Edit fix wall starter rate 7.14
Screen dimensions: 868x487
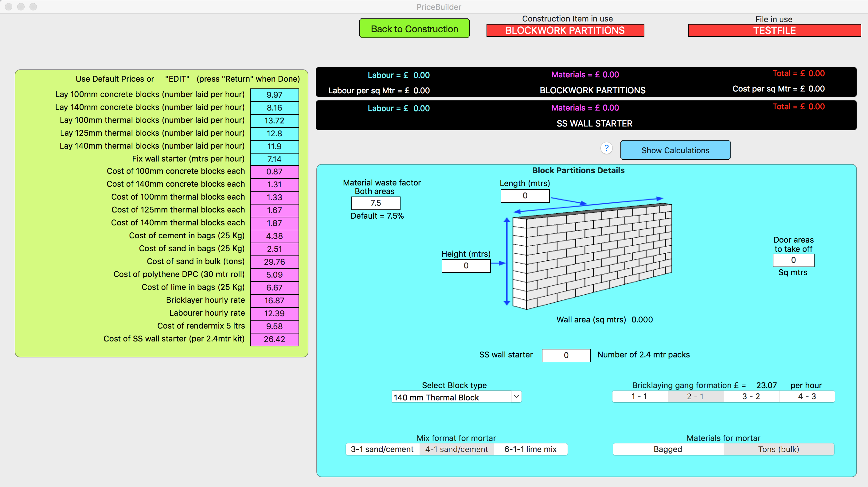click(274, 159)
